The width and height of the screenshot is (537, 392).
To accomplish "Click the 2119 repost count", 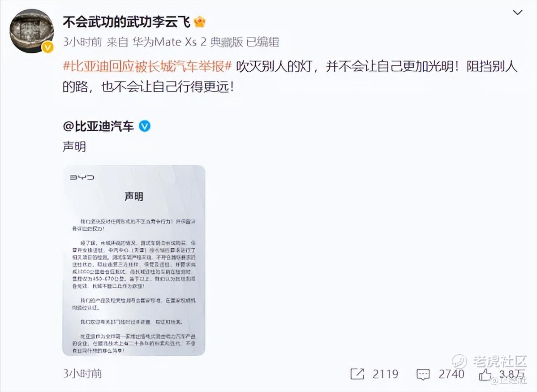I will (385, 374).
